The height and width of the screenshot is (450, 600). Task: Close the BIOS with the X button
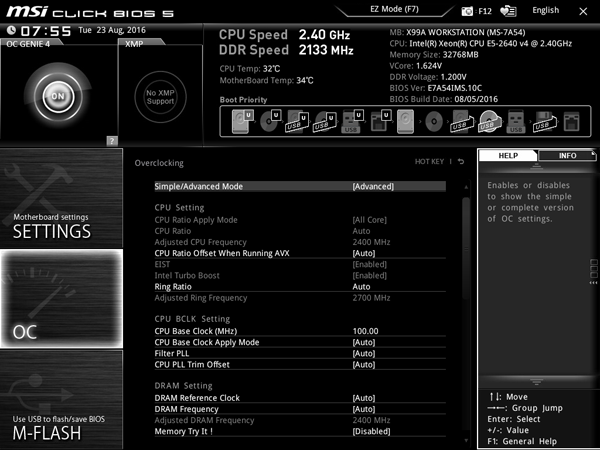click(583, 11)
